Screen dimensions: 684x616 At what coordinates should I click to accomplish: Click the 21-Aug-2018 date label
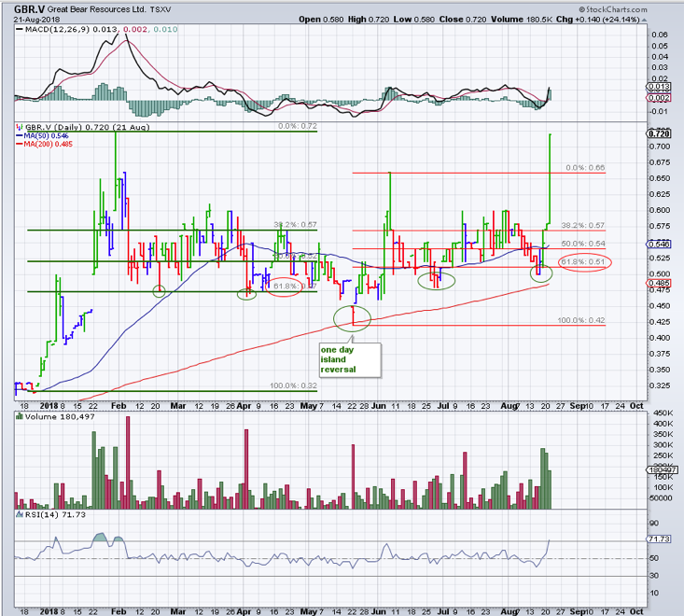[36, 20]
